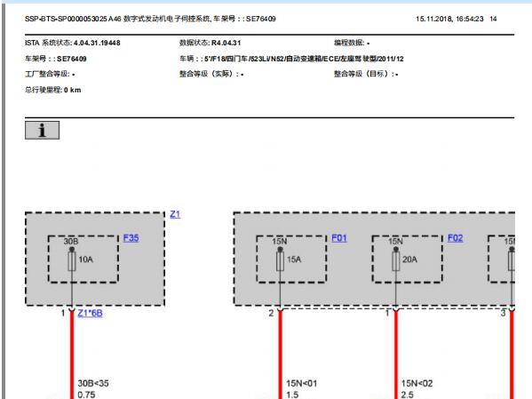This screenshot has width=532, height=399.
Task: Open the F01 fuse link
Action: coord(339,238)
